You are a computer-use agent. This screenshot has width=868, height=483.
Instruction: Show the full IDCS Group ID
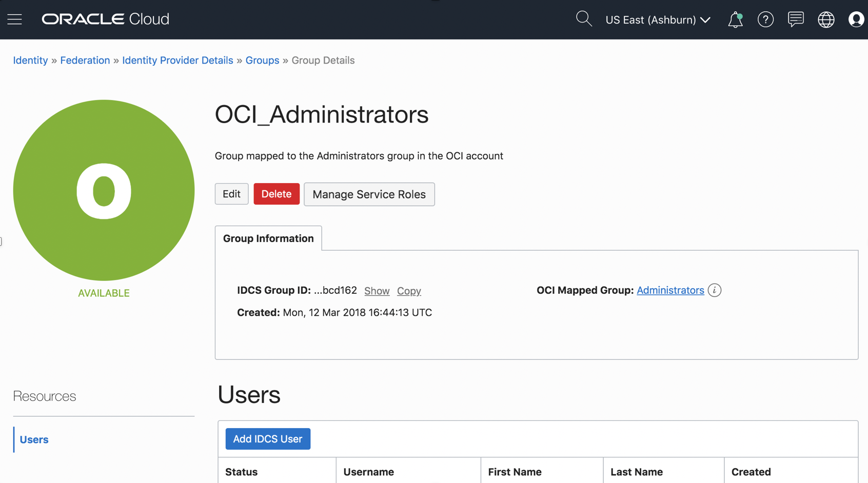coord(377,291)
